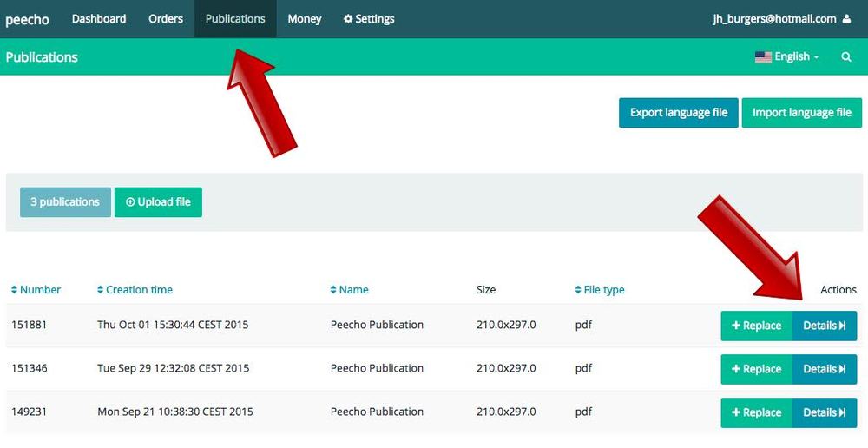Click jh_burgers@hotmail.com account email
This screenshot has height=448, width=868.
click(x=774, y=19)
